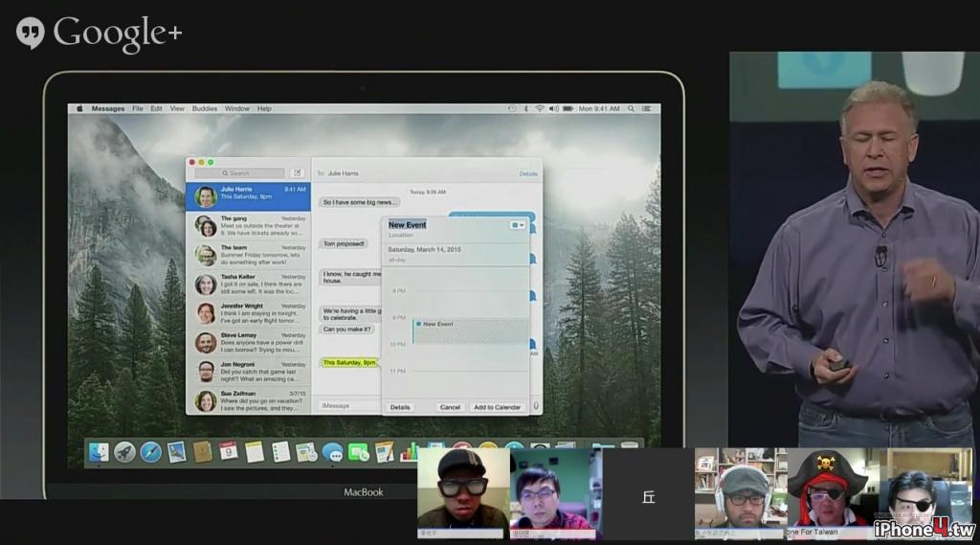Click 'So I have some big news...' bubble

[x=360, y=202]
